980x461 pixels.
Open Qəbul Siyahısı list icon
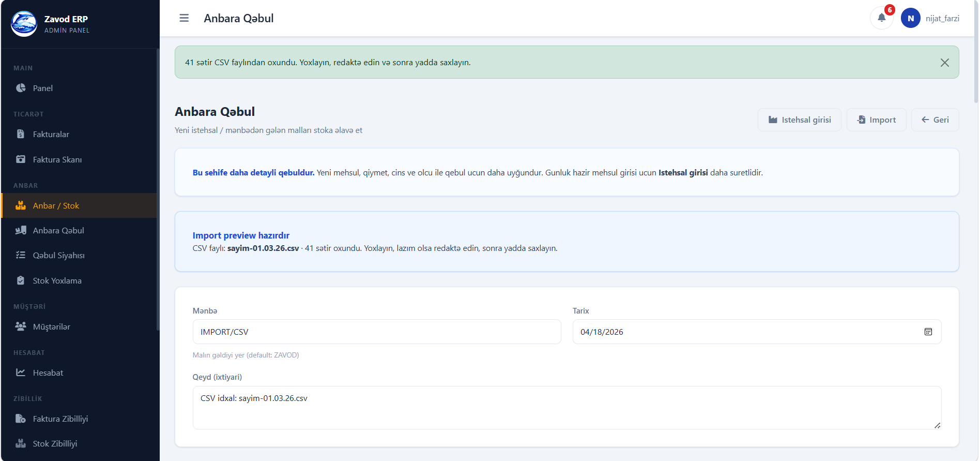[x=21, y=255]
